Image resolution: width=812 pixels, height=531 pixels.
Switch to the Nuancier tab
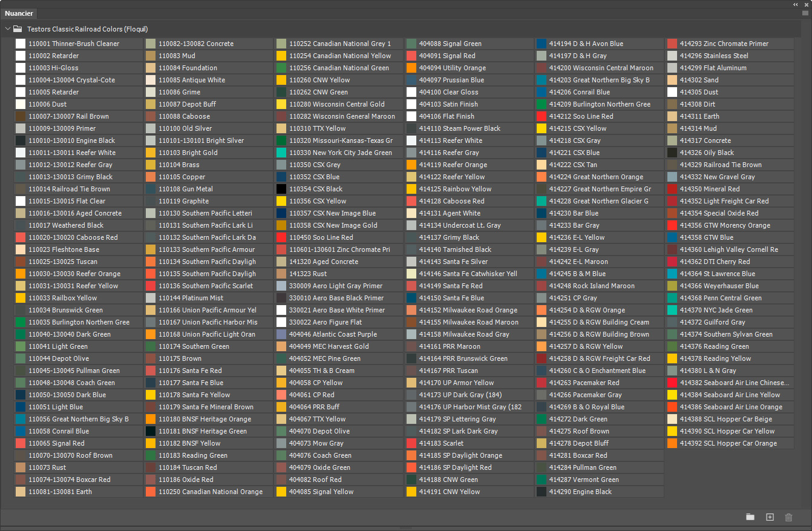(x=19, y=13)
